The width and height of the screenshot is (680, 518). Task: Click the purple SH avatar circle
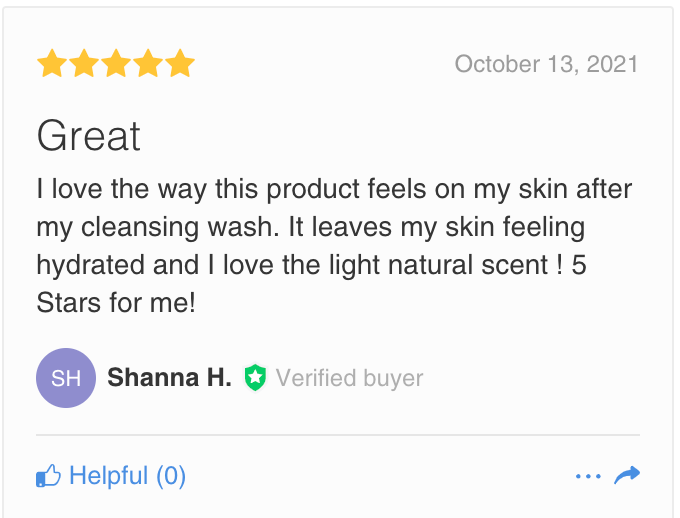point(66,378)
